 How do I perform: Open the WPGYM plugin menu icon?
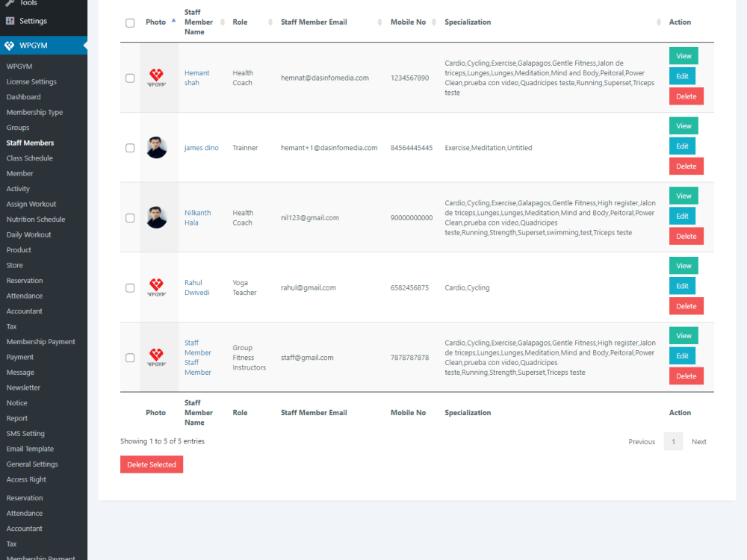10,46
